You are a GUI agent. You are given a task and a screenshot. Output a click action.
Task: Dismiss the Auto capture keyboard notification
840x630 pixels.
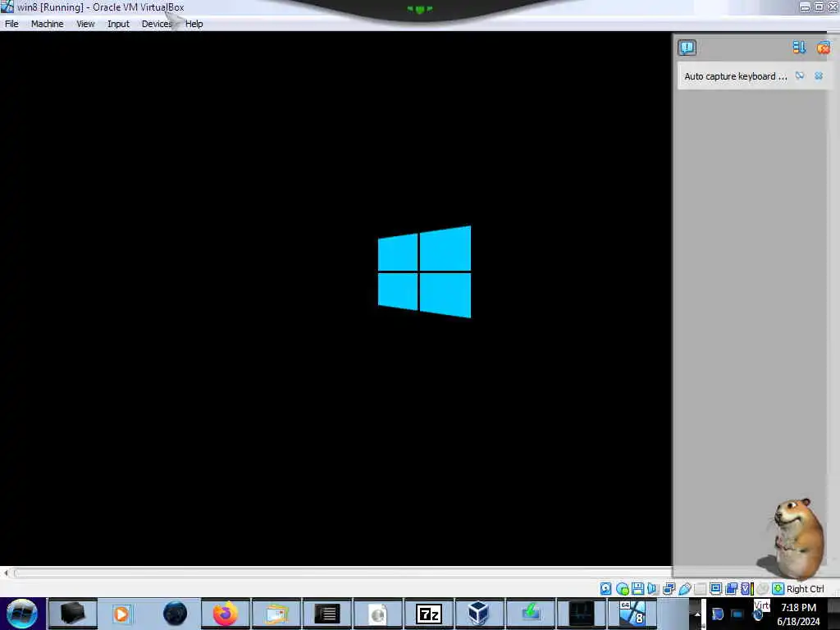[x=819, y=75]
